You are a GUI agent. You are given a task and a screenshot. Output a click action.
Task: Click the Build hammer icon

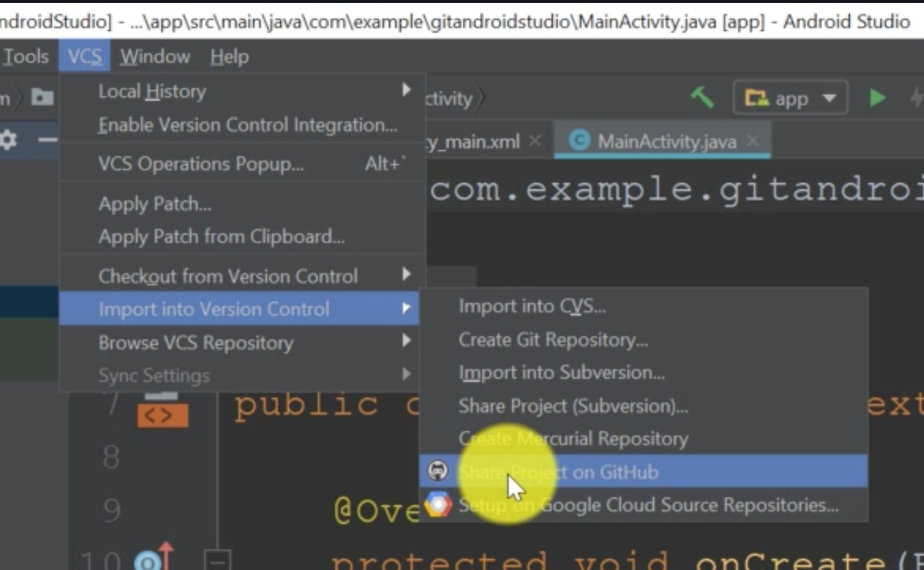point(702,97)
